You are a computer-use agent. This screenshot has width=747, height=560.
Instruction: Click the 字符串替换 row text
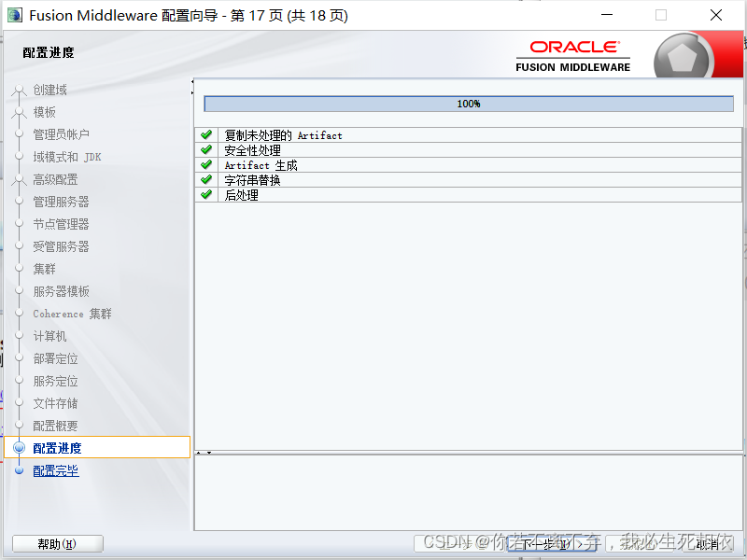pos(252,180)
